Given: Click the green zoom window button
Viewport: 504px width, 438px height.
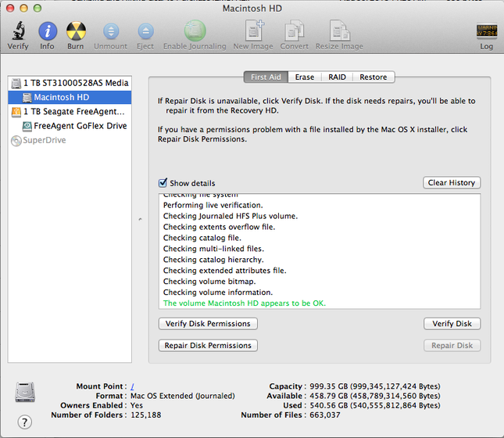Looking at the screenshot, I should coord(38,8).
